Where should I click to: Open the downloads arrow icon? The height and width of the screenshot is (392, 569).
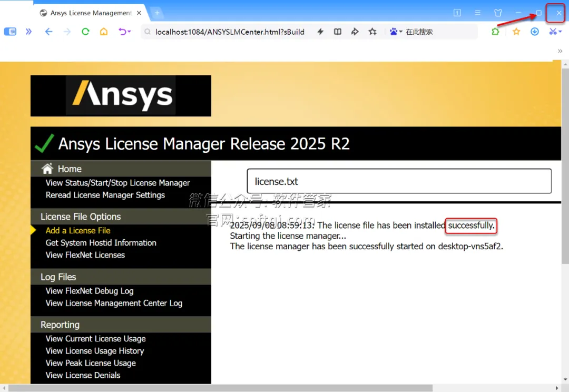point(535,32)
